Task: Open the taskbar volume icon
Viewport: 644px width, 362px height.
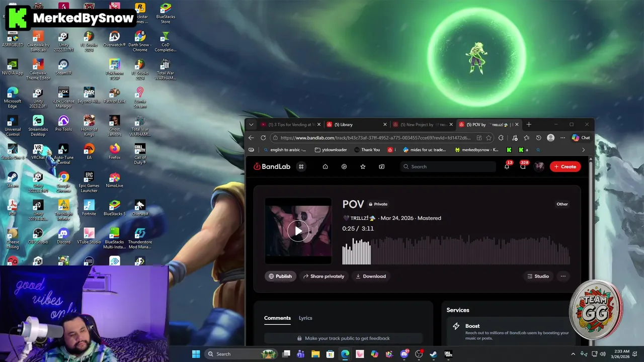Action: pyautogui.click(x=604, y=354)
